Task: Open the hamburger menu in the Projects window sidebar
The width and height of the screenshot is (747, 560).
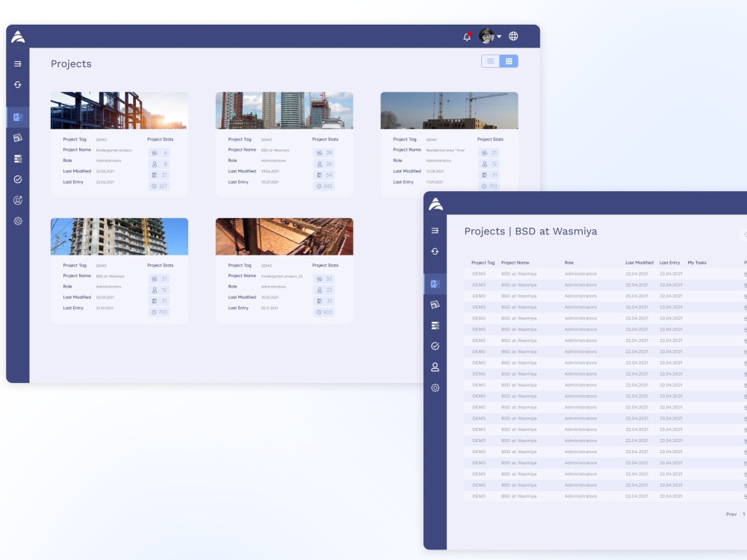Action: tap(18, 63)
